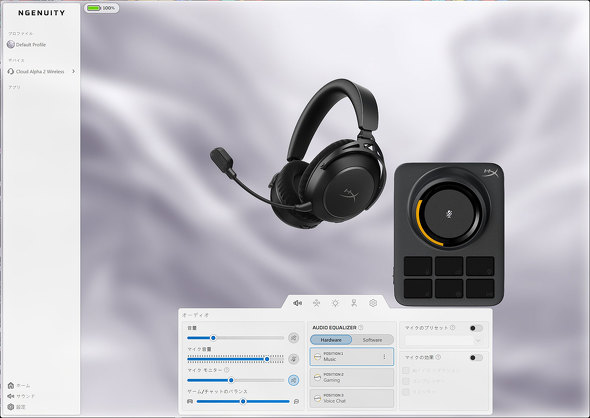The image size is (590, 418).
Task: Click the top-left macro key on the device
Action: click(x=418, y=266)
